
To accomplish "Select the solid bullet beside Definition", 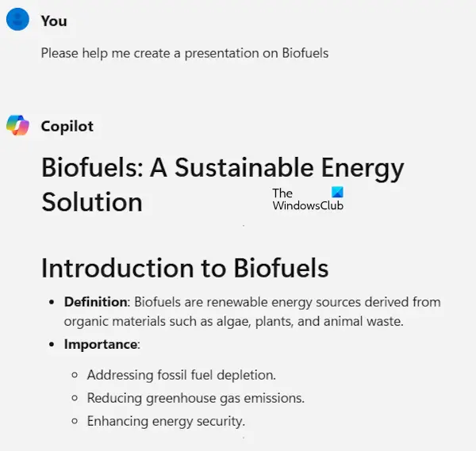I will [52, 302].
